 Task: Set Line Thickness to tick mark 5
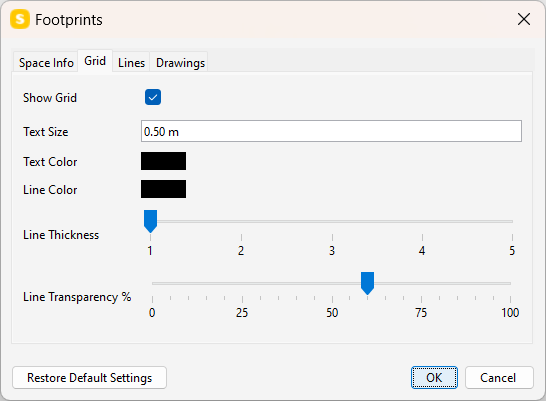(x=512, y=221)
